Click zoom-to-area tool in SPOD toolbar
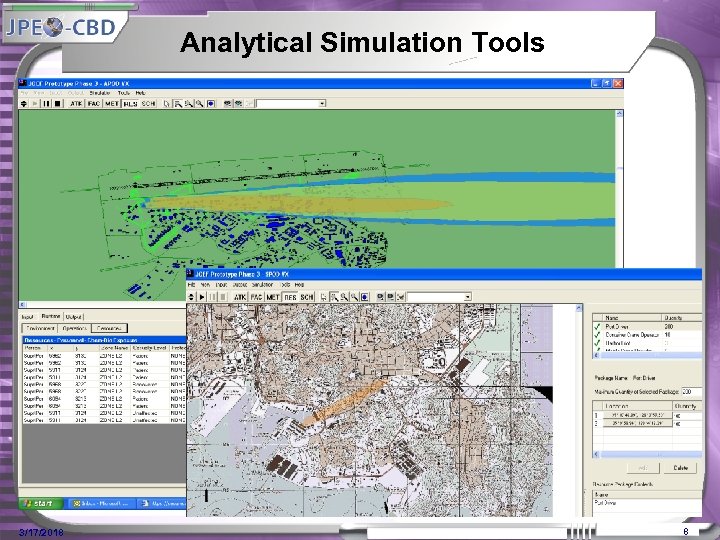 pyautogui.click(x=334, y=297)
